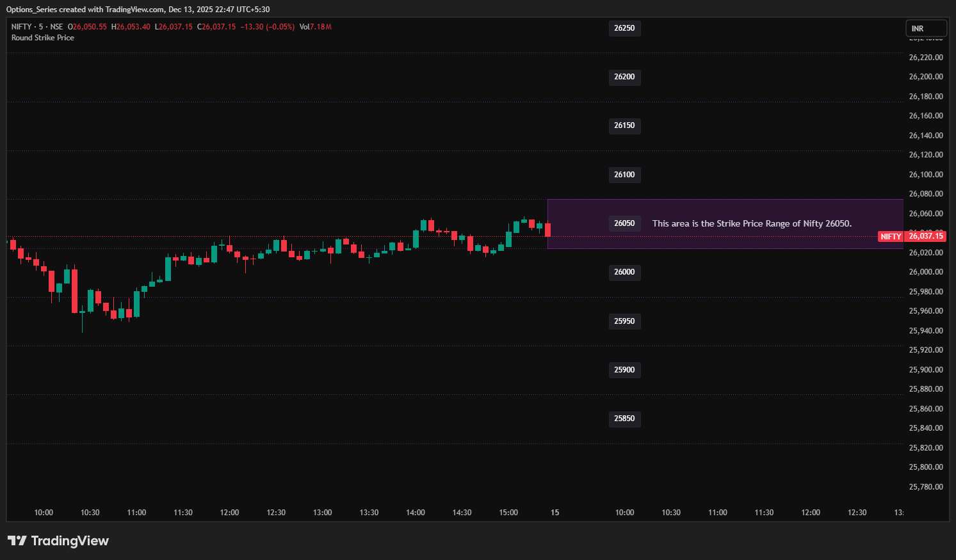Click the 14:00 time axis label
956x560 pixels.
[416, 513]
